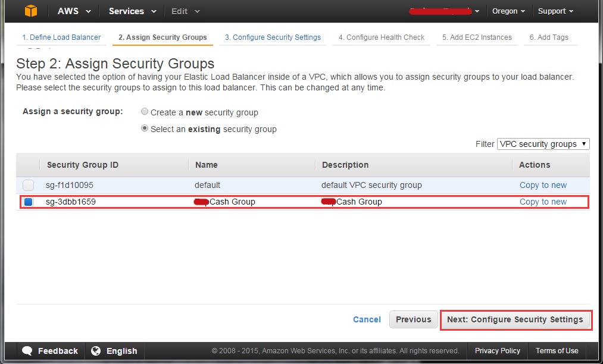The height and width of the screenshot is (364, 603).
Task: Go to the Define Load Balancer step
Action: tap(61, 37)
